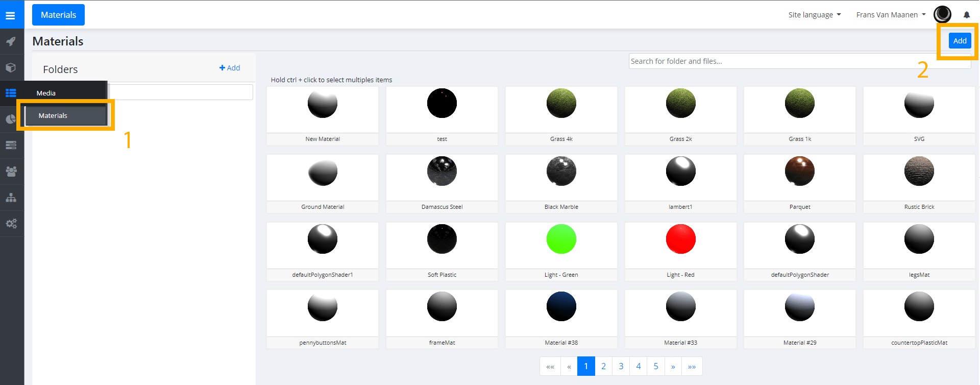Select the SVG material thumbnail
This screenshot has width=980, height=385.
pyautogui.click(x=919, y=116)
